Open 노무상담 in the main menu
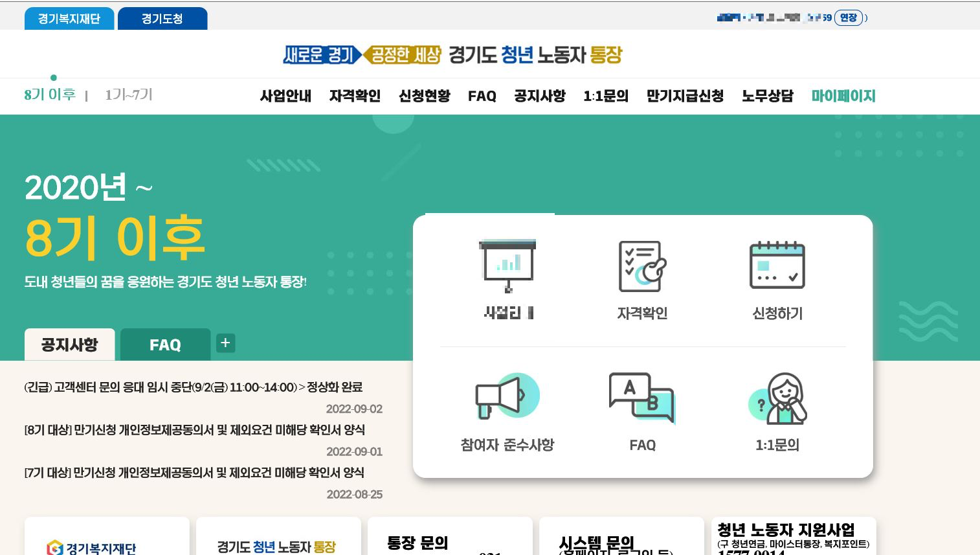980x555 pixels. pos(768,96)
